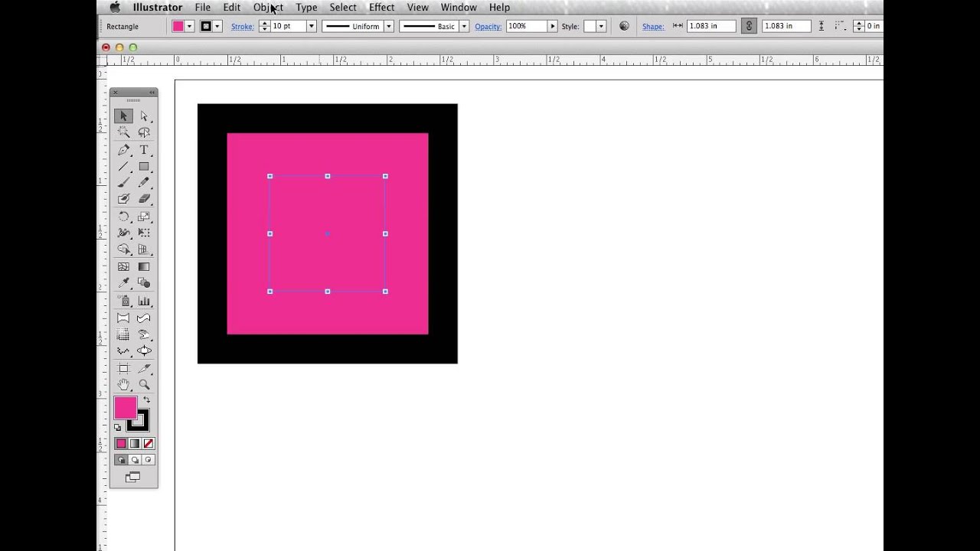Select the Eyedropper tool
This screenshot has width=980, height=551.
pyautogui.click(x=123, y=283)
